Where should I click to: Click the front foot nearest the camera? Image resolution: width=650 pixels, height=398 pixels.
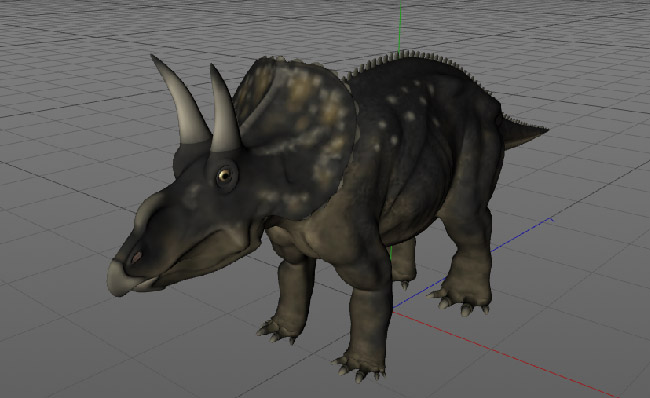point(360,366)
